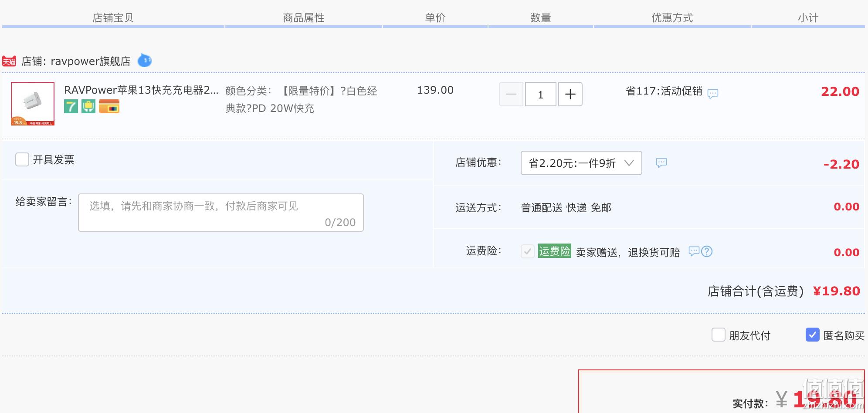Viewport: 868px width, 413px height.
Task: Click the orange credit card icon
Action: coord(109,106)
